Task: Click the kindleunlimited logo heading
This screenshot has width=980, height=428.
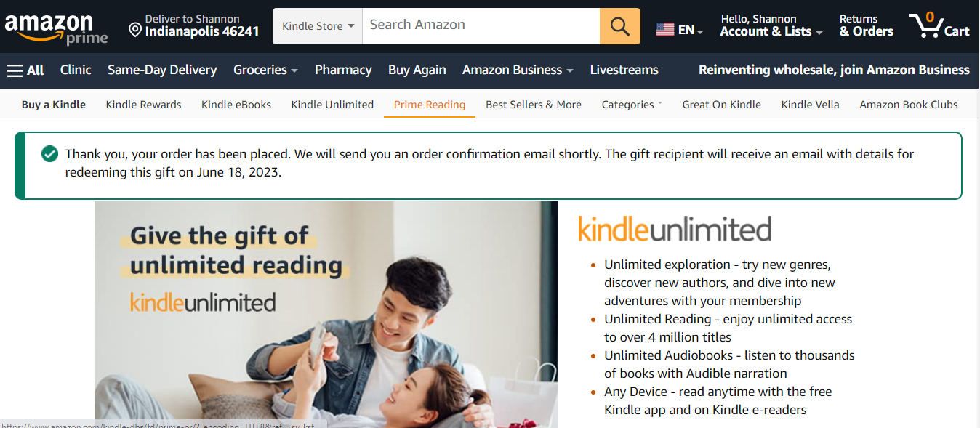Action: point(675,228)
